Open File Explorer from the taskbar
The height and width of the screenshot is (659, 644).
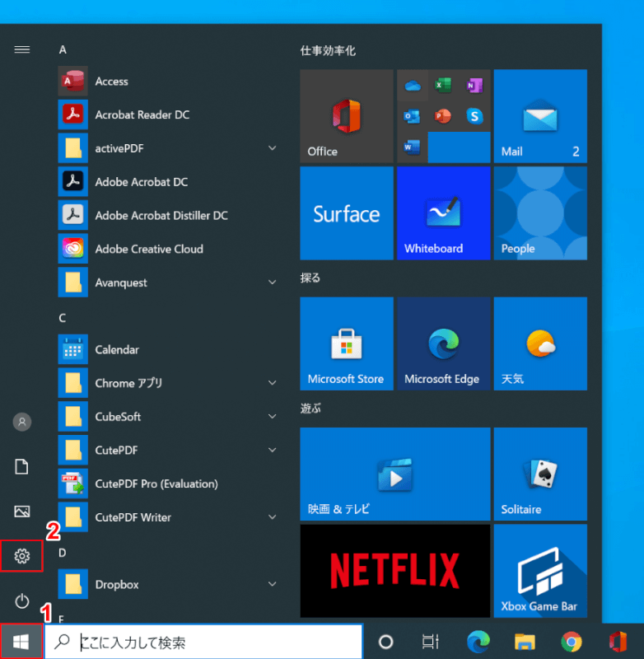525,642
